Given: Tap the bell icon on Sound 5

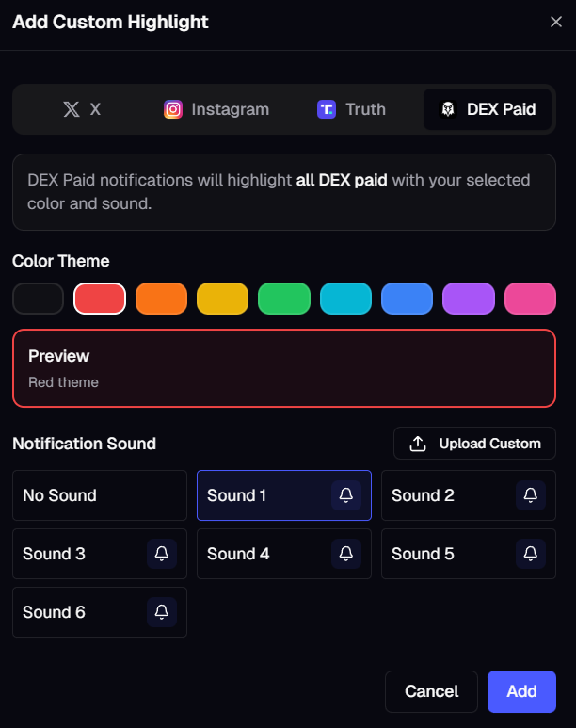Looking at the screenshot, I should pyautogui.click(x=531, y=554).
